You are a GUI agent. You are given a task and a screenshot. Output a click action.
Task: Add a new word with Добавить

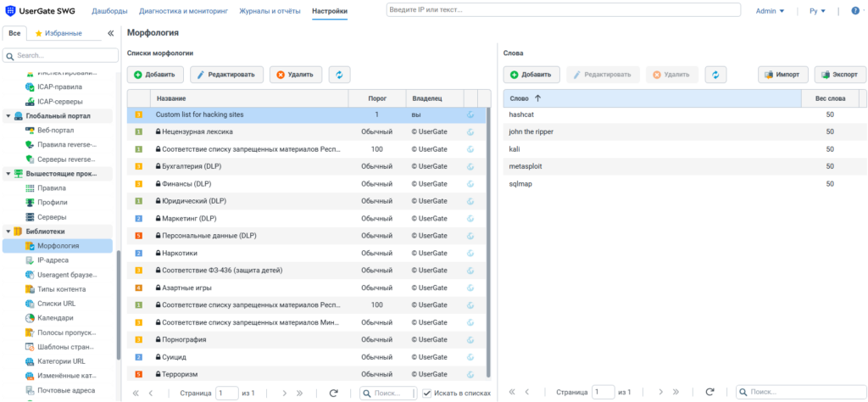[x=531, y=74]
